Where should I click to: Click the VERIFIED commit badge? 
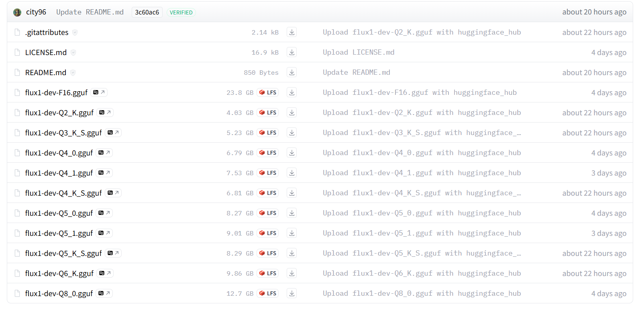[x=181, y=12]
